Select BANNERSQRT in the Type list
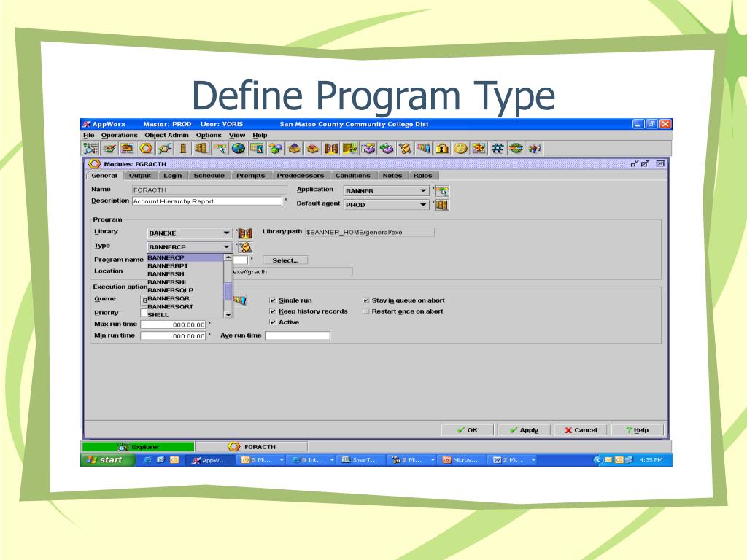The height and width of the screenshot is (560, 747). coord(185,307)
